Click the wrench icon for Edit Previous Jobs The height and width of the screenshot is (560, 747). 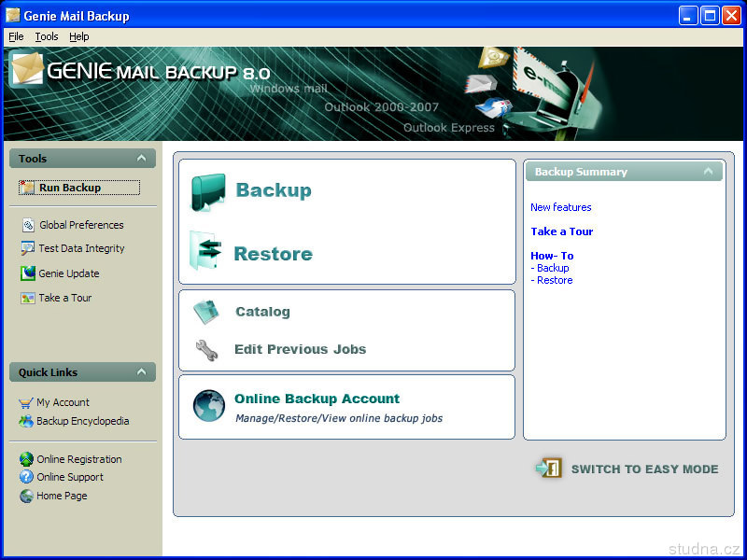[x=206, y=350]
